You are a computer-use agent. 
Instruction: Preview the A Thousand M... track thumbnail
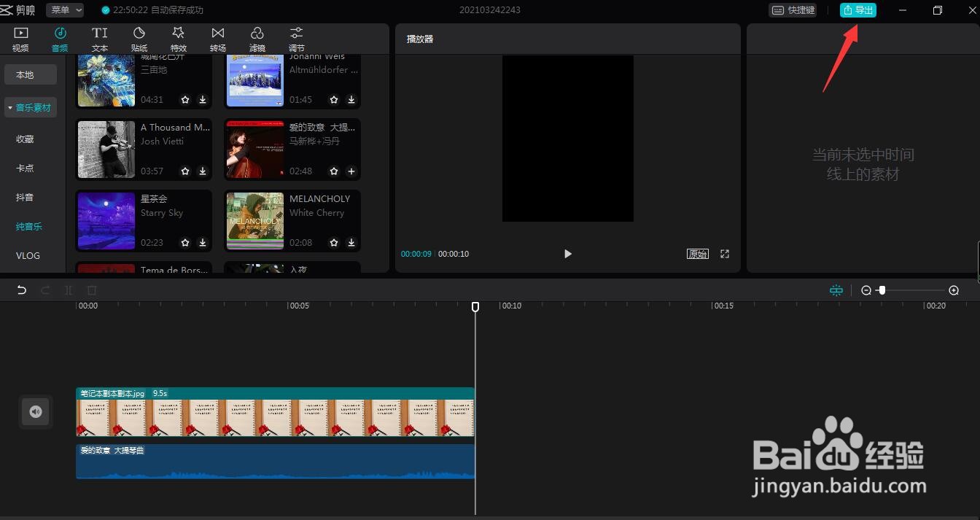tap(106, 150)
